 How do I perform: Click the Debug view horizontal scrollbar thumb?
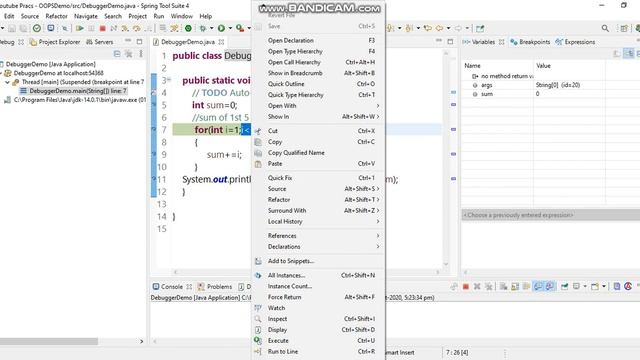tap(49, 341)
